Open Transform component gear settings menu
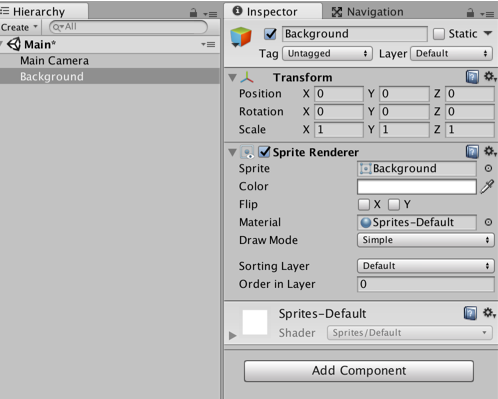The height and width of the screenshot is (399, 498). (490, 77)
